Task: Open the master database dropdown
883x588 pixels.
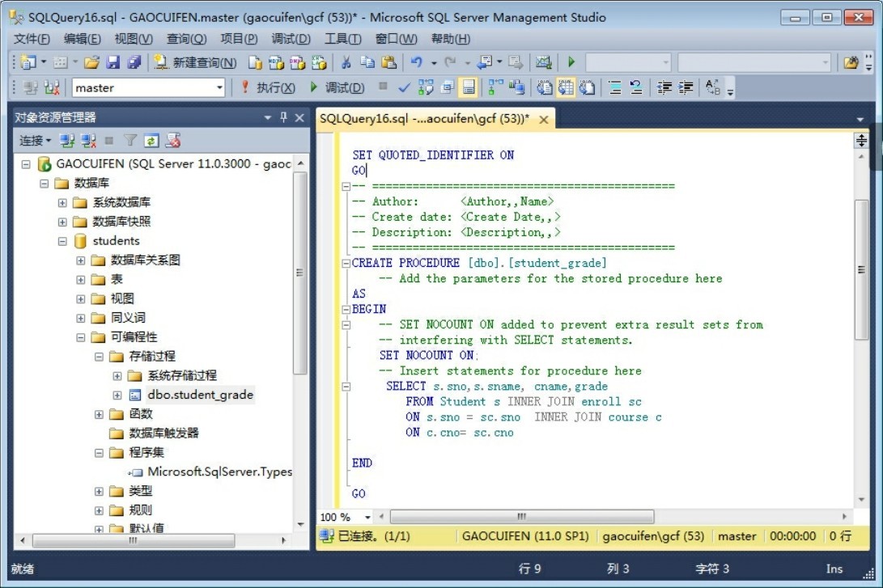Action: [219, 87]
